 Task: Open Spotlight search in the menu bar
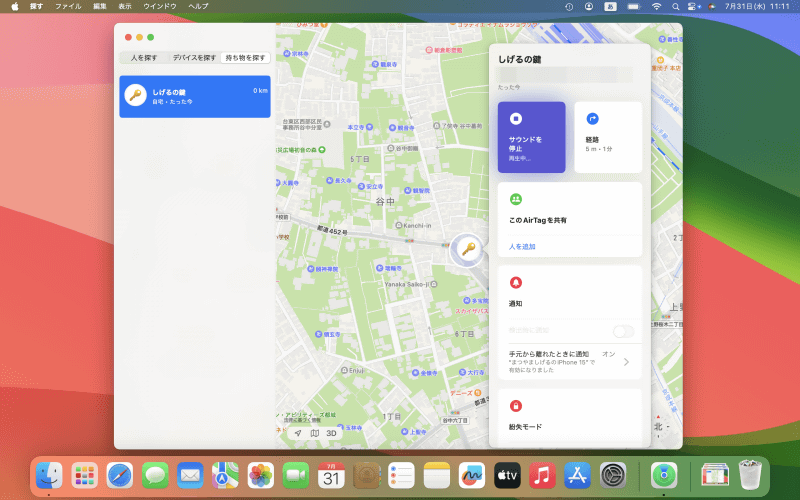[x=676, y=7]
